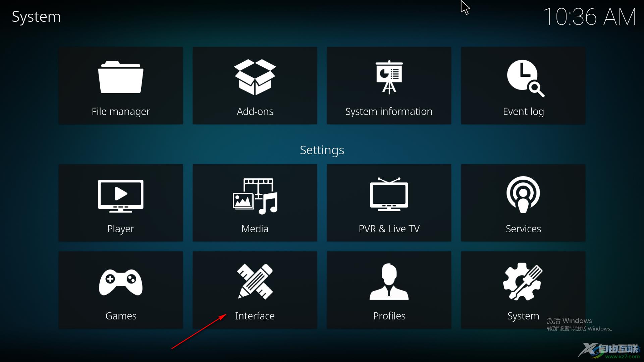This screenshot has width=644, height=362.
Task: Open Interface settings
Action: coord(255,290)
